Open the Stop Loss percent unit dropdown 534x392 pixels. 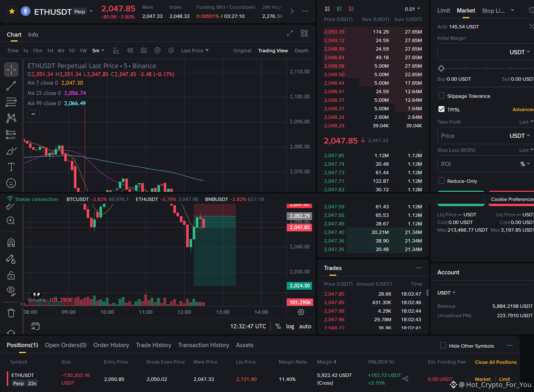coord(525,164)
